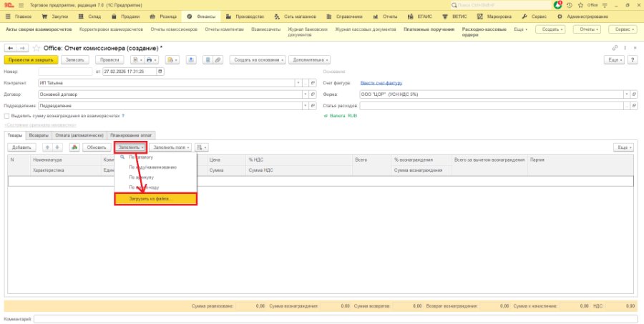Click the Провести и закрыть button

31,60
